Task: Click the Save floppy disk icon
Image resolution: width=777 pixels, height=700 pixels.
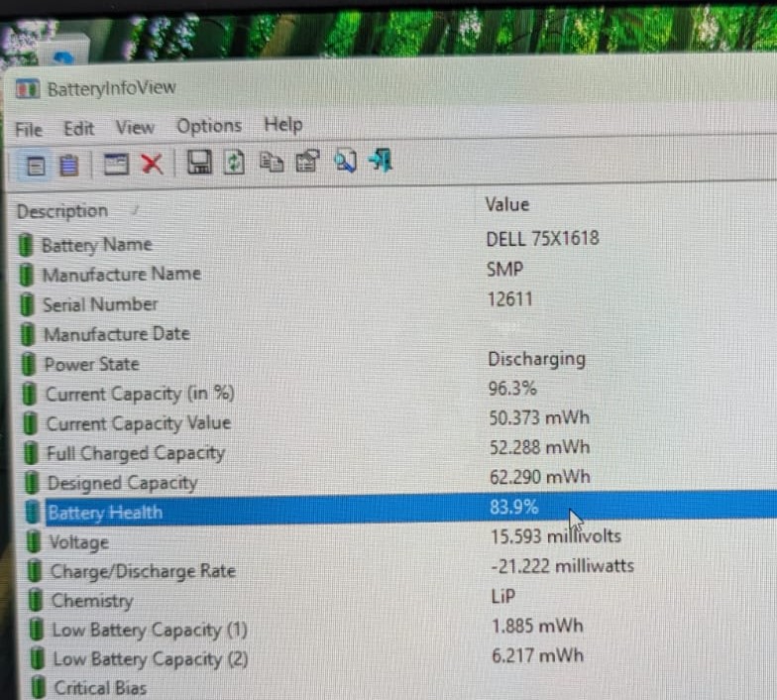Action: point(199,163)
